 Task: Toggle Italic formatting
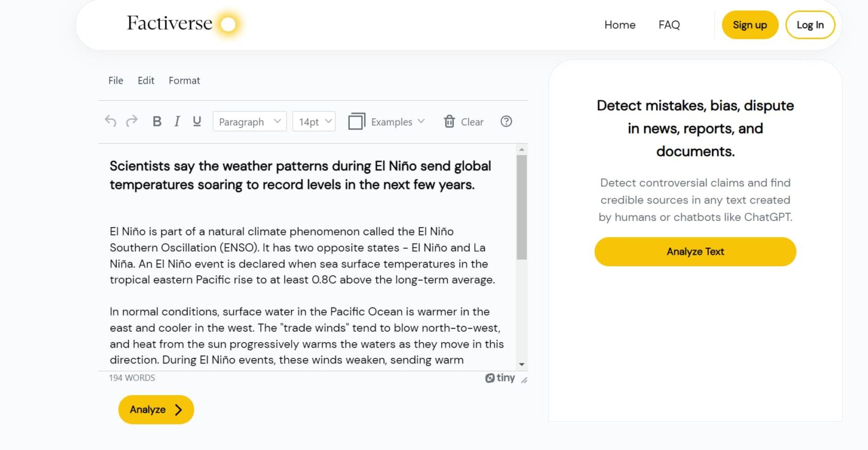click(x=177, y=122)
